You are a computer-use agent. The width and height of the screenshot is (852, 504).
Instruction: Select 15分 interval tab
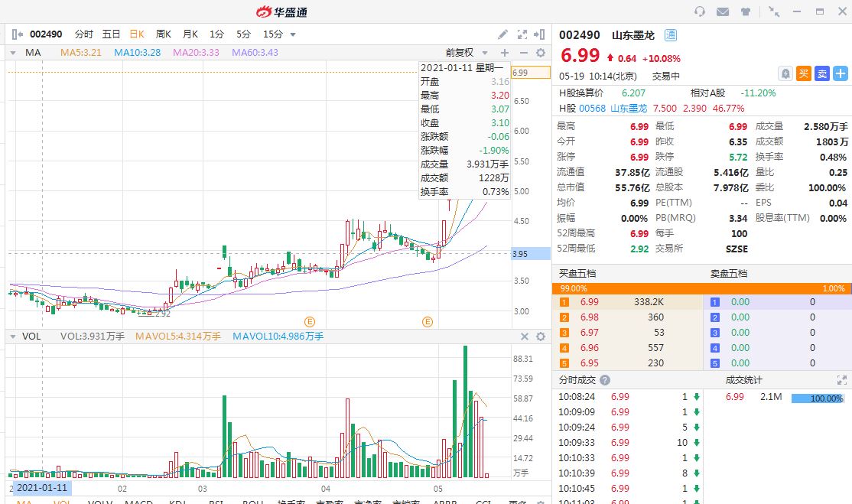(273, 34)
